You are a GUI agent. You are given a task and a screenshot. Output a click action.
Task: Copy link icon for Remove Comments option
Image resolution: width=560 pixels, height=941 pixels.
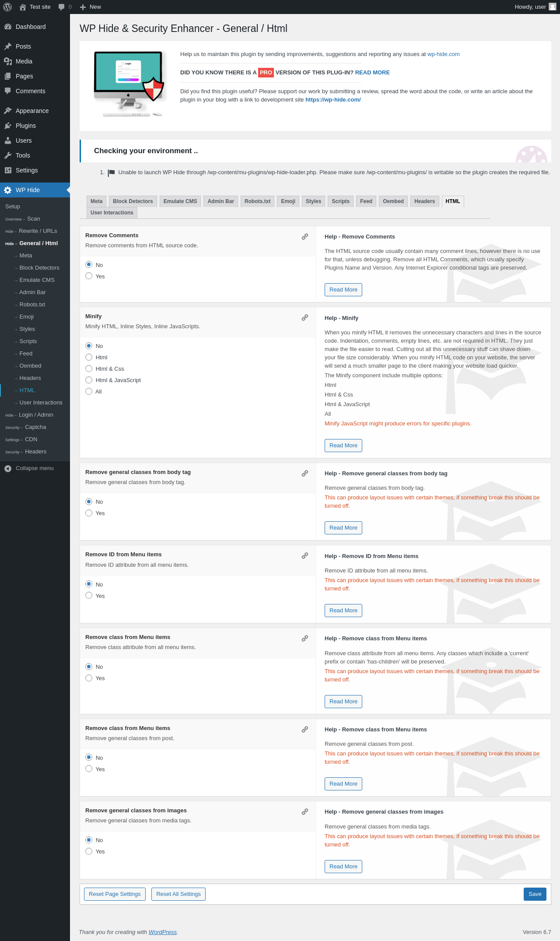pyautogui.click(x=305, y=236)
